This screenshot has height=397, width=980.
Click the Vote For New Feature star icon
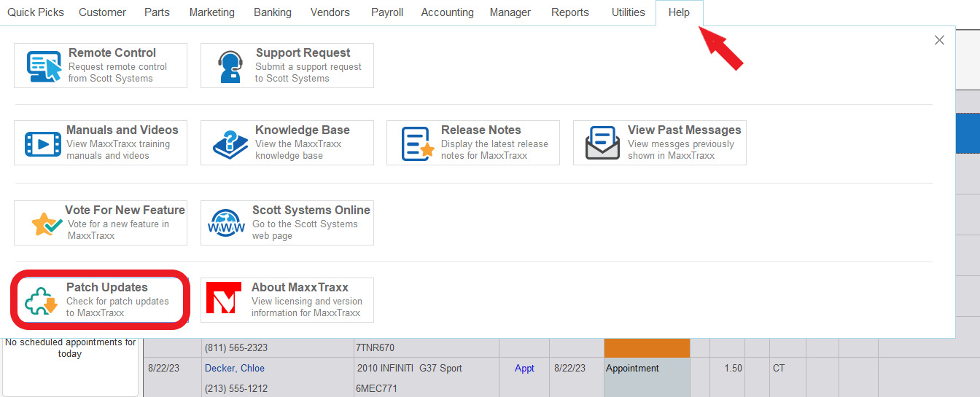coord(47,224)
